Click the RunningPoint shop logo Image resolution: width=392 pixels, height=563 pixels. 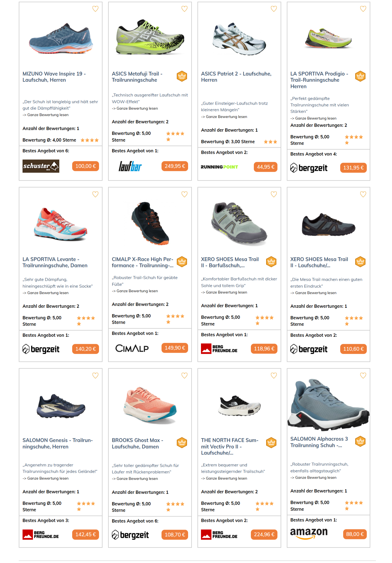[x=219, y=167]
